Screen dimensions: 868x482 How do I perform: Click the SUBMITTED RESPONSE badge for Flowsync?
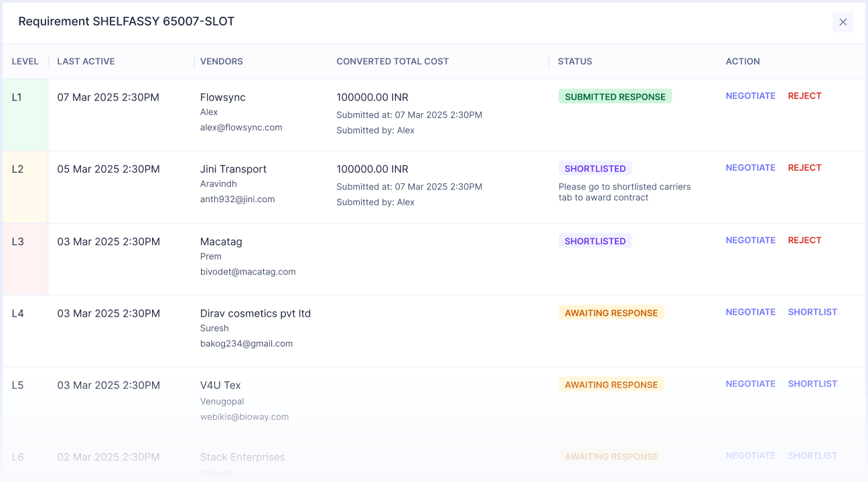pyautogui.click(x=615, y=96)
